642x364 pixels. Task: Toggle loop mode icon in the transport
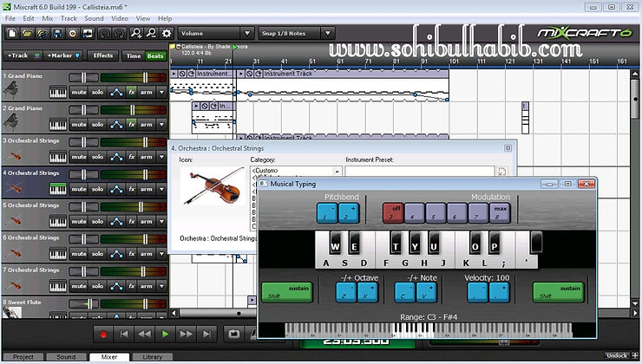point(234,335)
